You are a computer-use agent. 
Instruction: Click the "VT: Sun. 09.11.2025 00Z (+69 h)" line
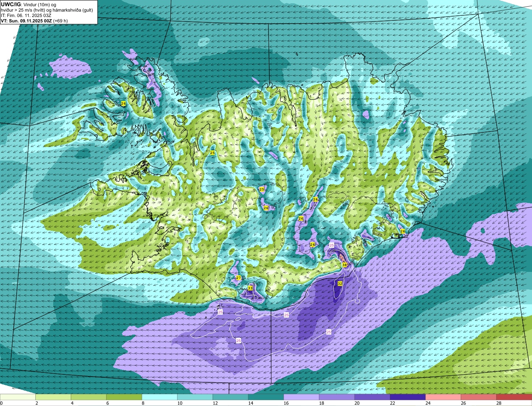(x=34, y=21)
